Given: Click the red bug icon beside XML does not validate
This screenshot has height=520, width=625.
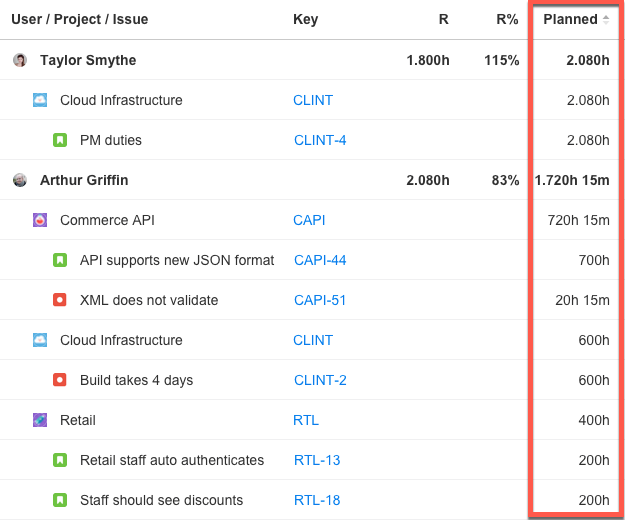Looking at the screenshot, I should [x=60, y=300].
